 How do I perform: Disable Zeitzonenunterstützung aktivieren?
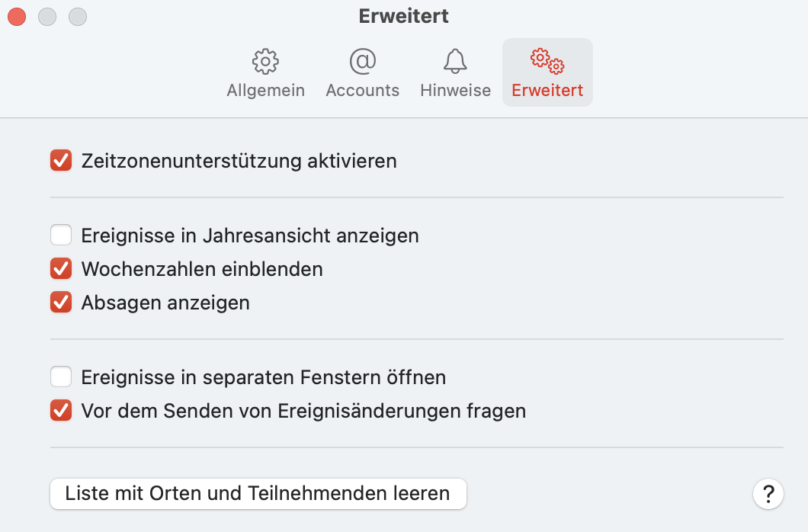pos(61,160)
